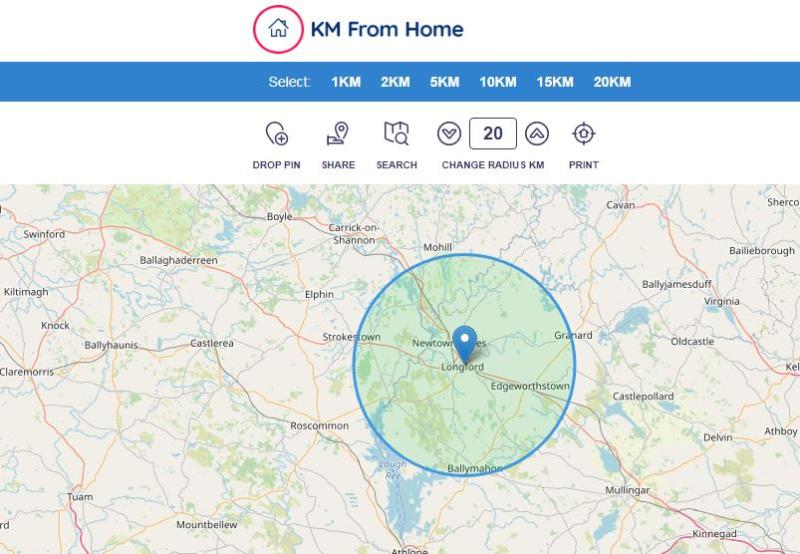Click the Print target icon

coord(584,134)
